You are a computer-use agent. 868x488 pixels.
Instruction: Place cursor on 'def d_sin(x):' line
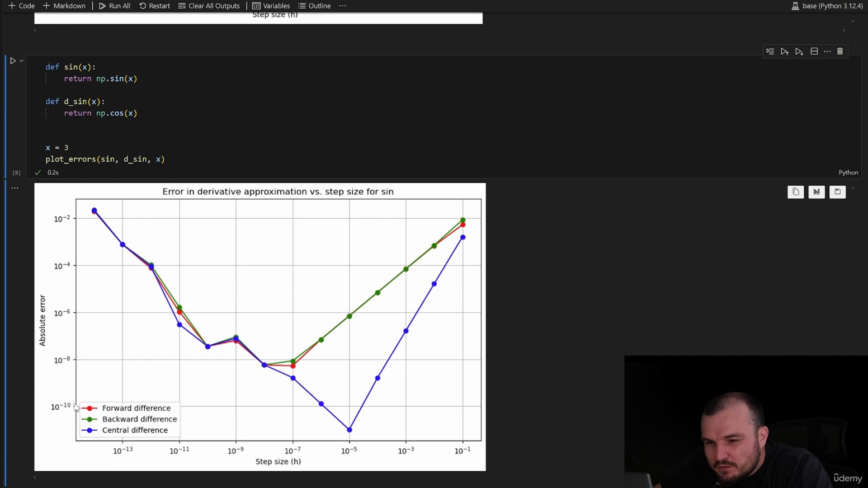pos(75,102)
